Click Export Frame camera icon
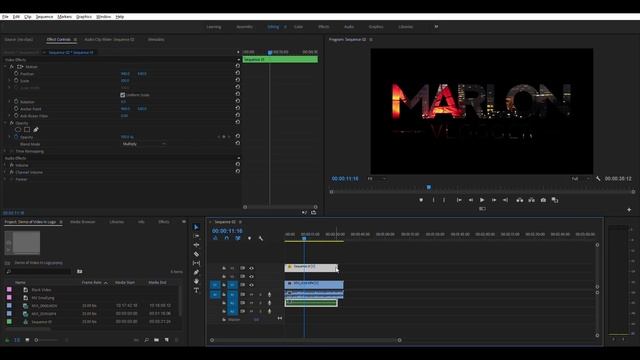The width and height of the screenshot is (640, 360). click(x=543, y=200)
